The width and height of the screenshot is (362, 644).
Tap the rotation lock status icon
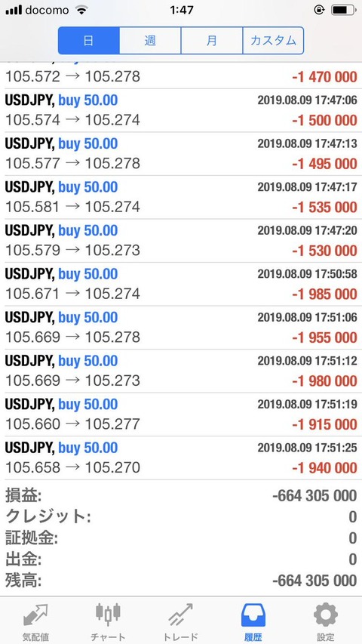(319, 10)
